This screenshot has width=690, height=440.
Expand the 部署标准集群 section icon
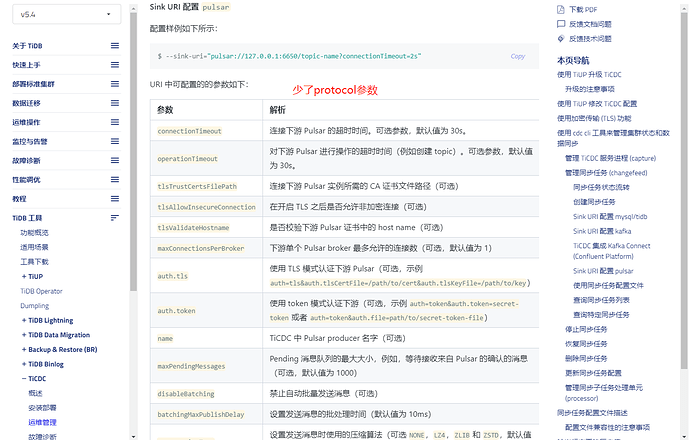115,84
